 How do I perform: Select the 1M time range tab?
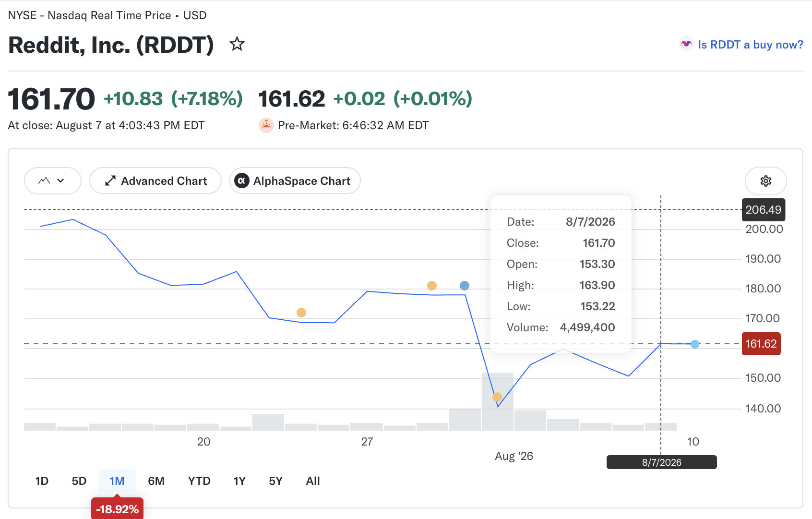pos(117,481)
